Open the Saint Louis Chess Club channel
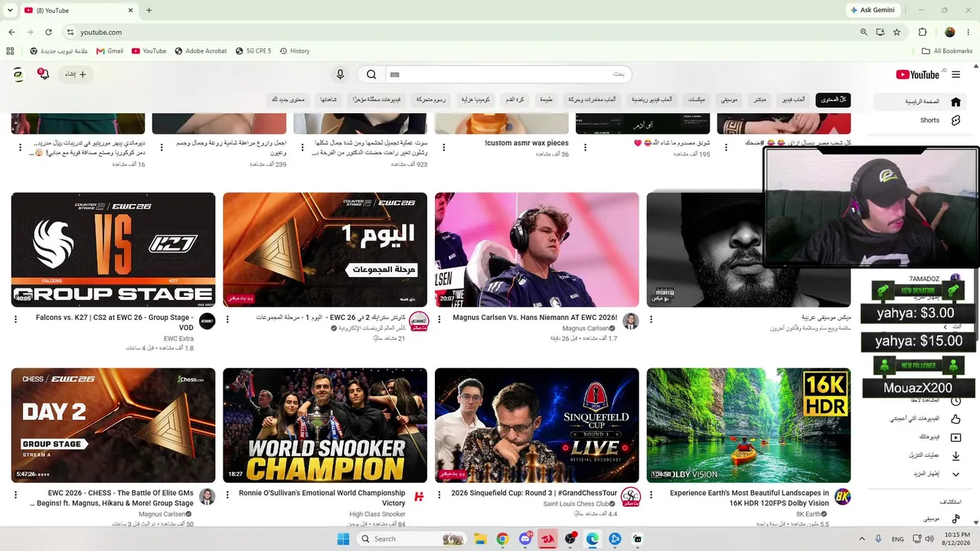Viewport: 980px width, 551px height. (x=576, y=504)
